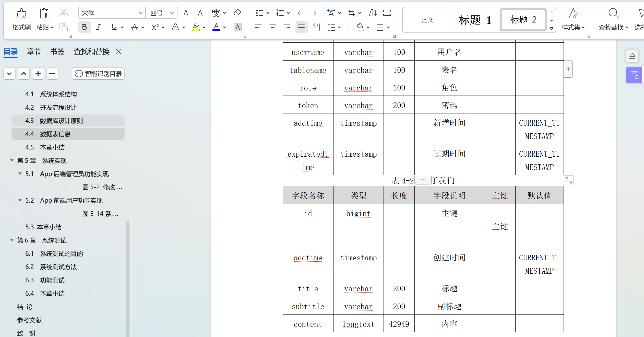The width and height of the screenshot is (644, 337).
Task: Click the 智能识别目录 button
Action: click(98, 74)
